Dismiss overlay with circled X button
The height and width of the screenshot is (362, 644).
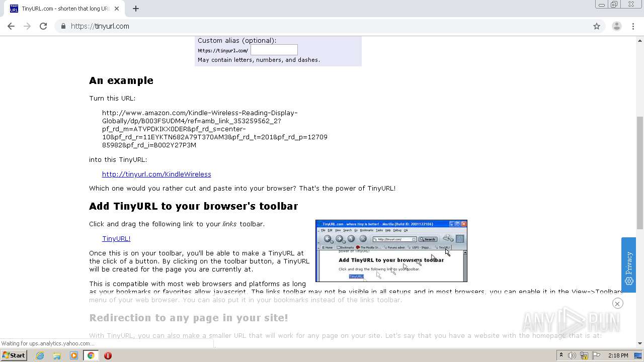[617, 303]
